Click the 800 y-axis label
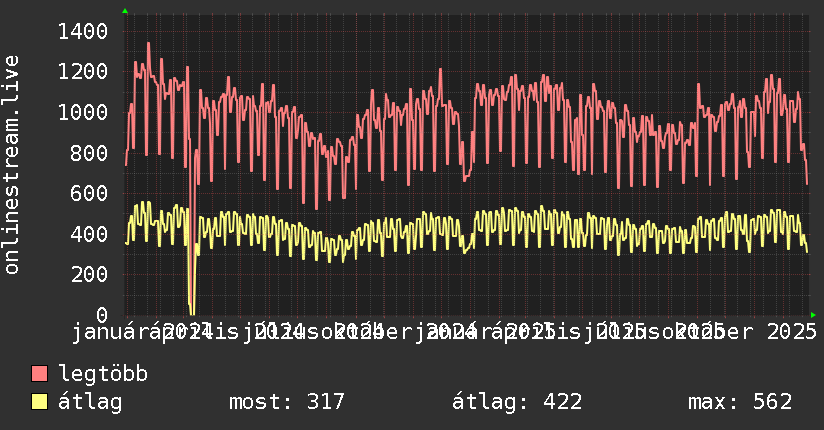The image size is (824, 430). [89, 153]
